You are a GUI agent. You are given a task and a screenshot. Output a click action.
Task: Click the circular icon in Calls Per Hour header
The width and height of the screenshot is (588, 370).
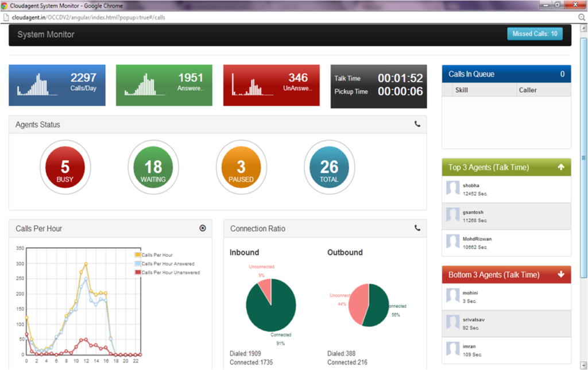(x=203, y=228)
